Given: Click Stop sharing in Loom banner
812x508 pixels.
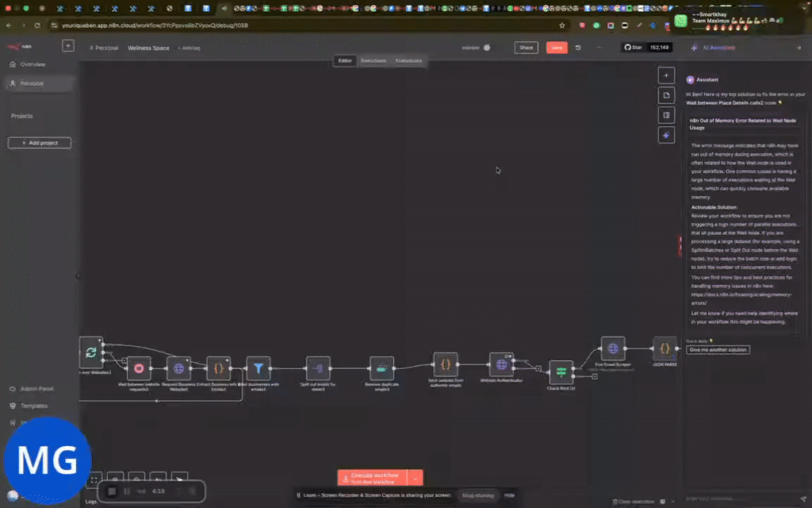Looking at the screenshot, I should tap(477, 495).
